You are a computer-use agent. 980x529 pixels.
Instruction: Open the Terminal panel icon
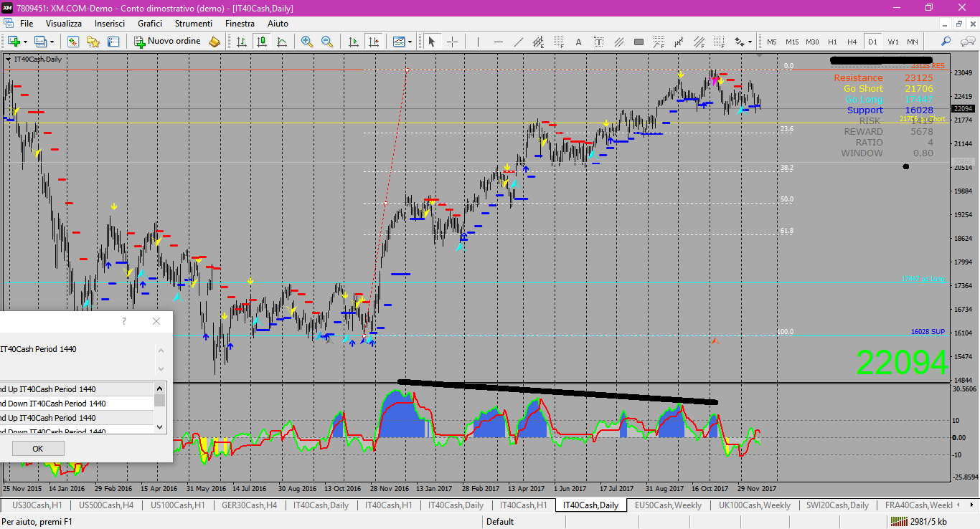point(113,42)
